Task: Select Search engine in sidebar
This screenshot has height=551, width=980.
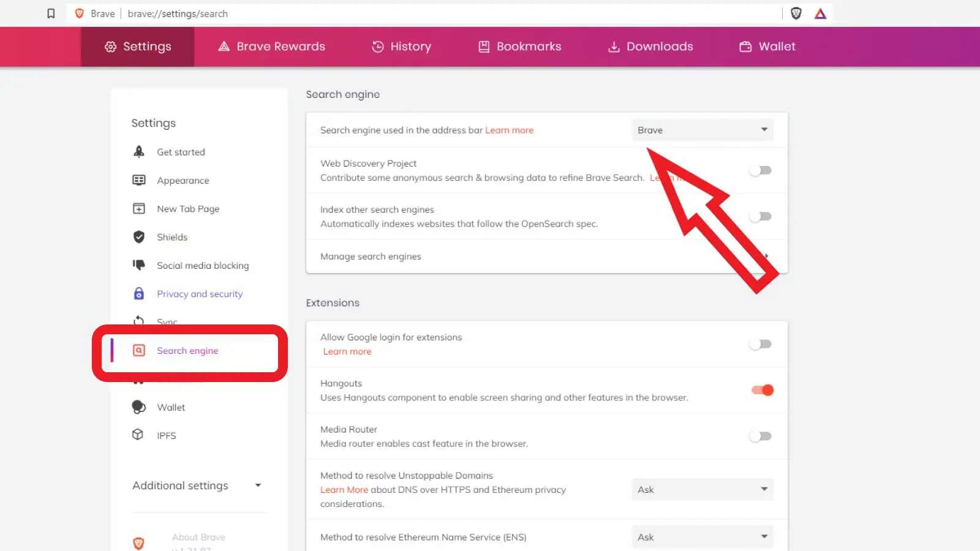Action: tap(187, 351)
